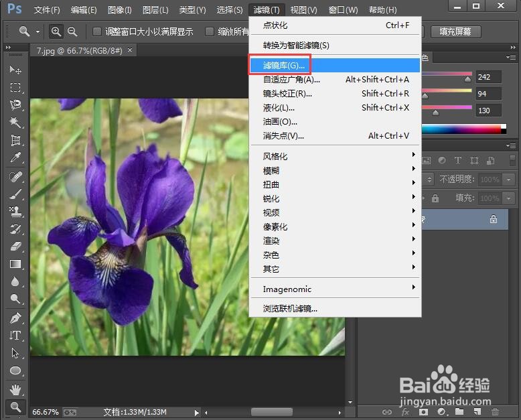Select the Zoom tool in toolbox
Image resolution: width=521 pixels, height=420 pixels.
pos(15,407)
